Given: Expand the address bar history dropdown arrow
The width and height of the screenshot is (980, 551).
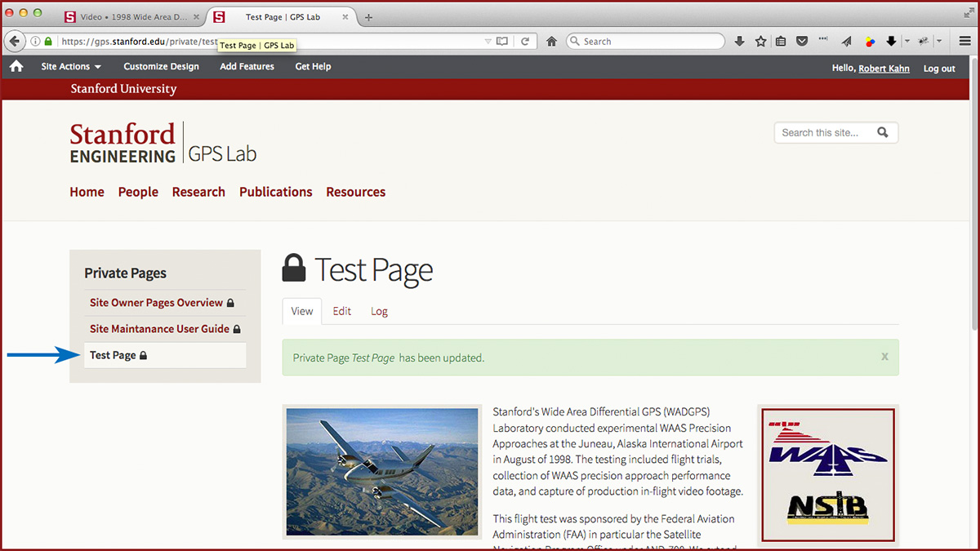Looking at the screenshot, I should point(488,42).
